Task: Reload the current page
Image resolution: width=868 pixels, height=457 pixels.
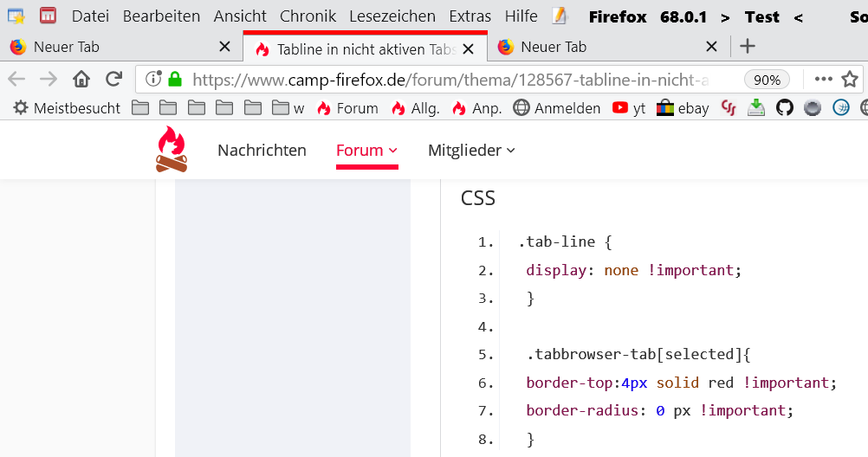Action: (x=114, y=79)
